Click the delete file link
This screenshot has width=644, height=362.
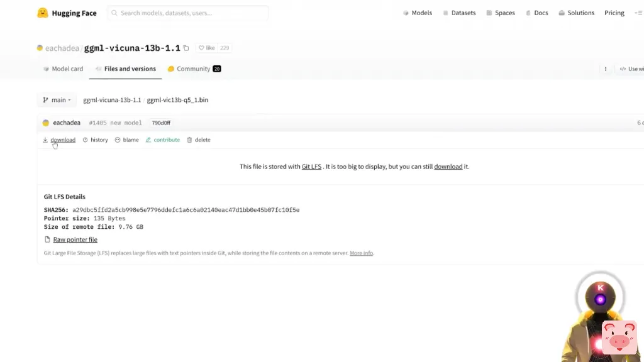pos(203,140)
